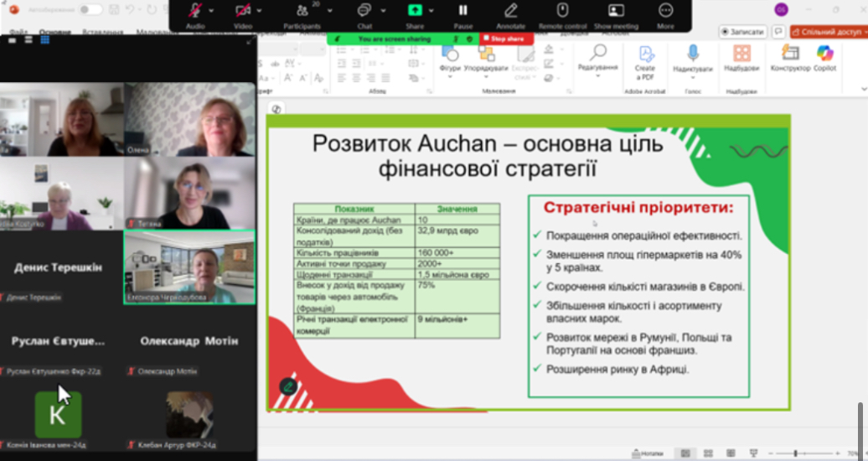Open the Copilot icon
Viewport: 868px width, 461px height.
[x=824, y=58]
